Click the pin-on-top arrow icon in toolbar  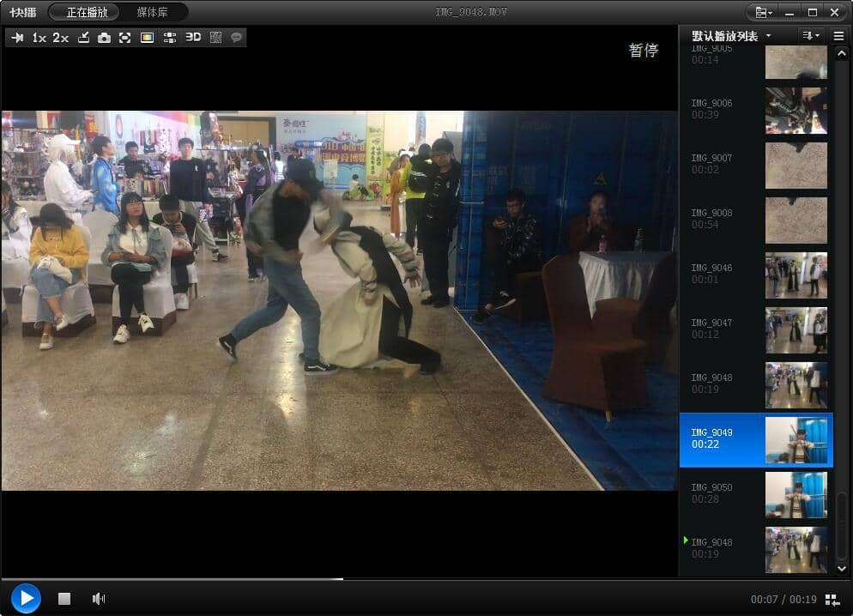click(17, 38)
